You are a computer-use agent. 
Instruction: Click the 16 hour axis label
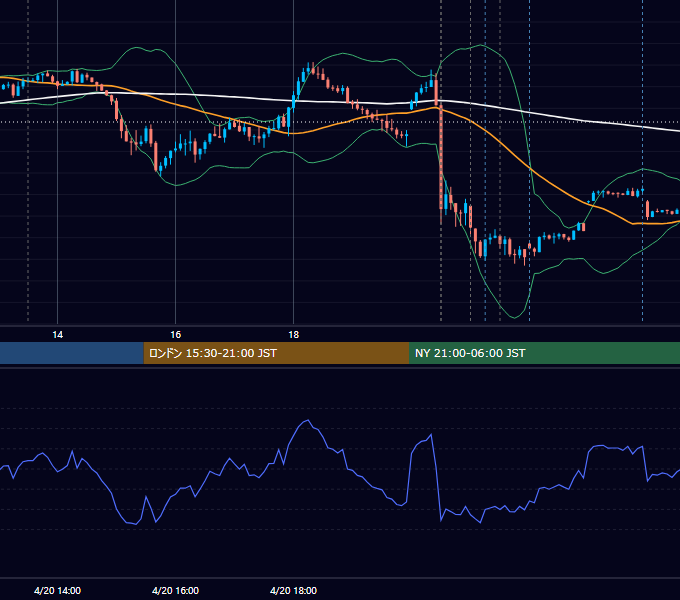pyautogui.click(x=175, y=335)
